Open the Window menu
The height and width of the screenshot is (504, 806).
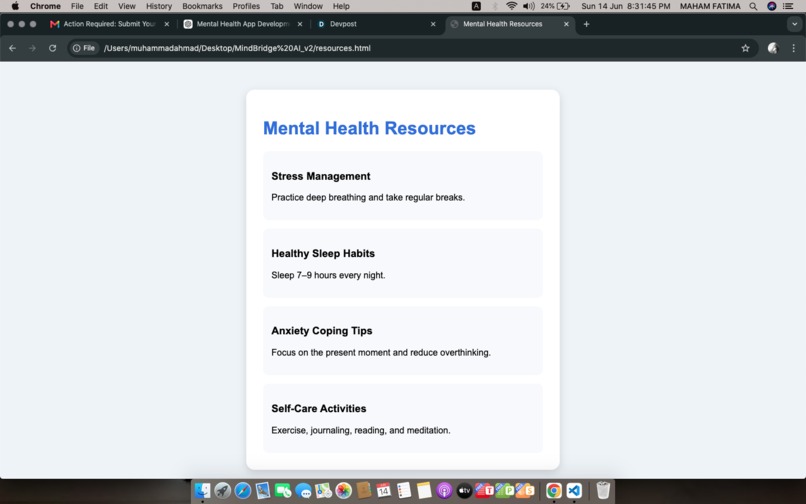click(308, 6)
